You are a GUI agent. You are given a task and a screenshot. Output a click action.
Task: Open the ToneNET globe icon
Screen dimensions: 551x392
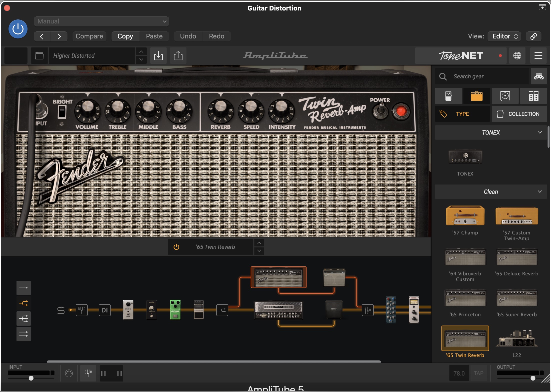pos(517,55)
